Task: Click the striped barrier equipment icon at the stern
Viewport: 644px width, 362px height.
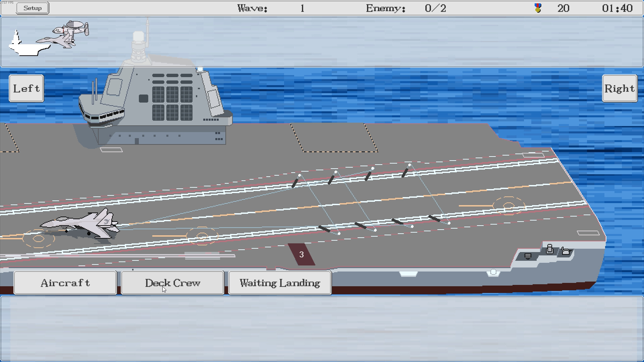Action: point(528,256)
